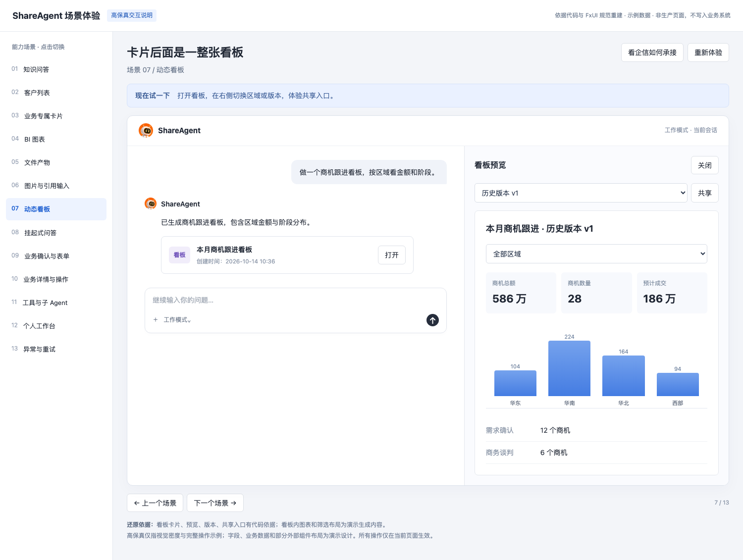Click the 打开 button on the dashboard card

tap(392, 255)
